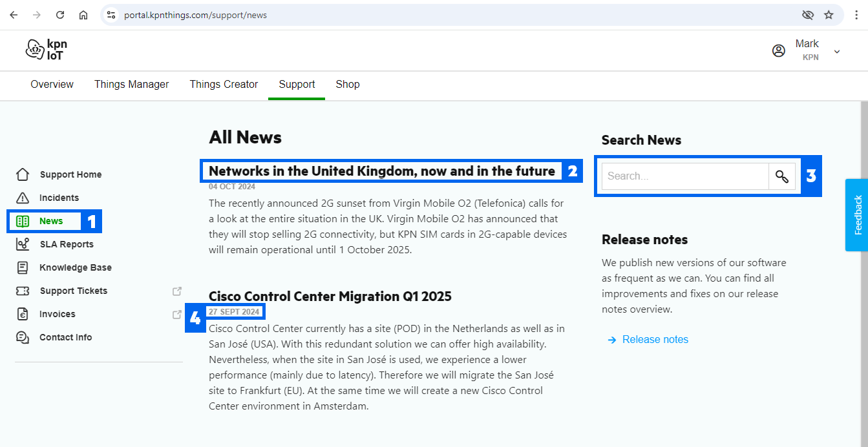
Task: Click the KPN IoT logo
Action: click(x=47, y=50)
